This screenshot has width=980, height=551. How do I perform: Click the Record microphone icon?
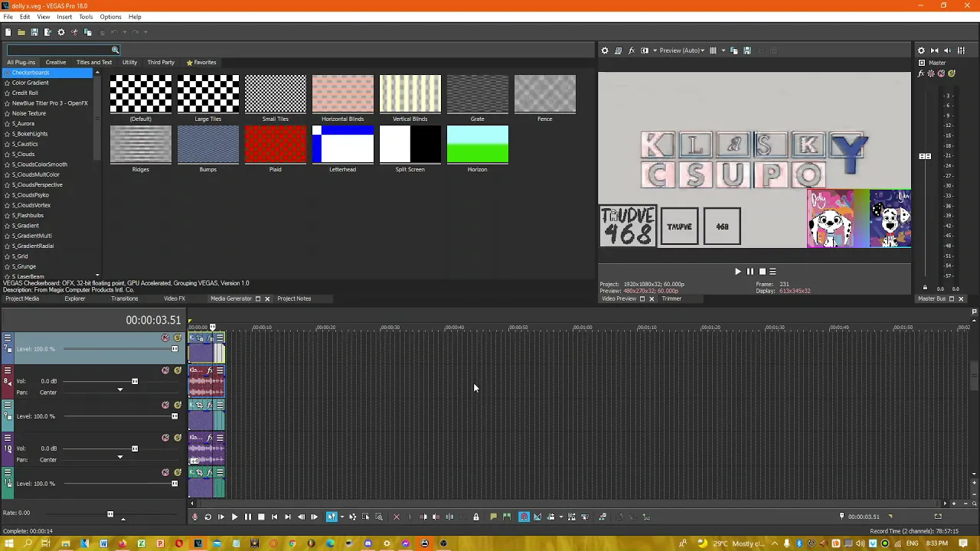coord(194,517)
